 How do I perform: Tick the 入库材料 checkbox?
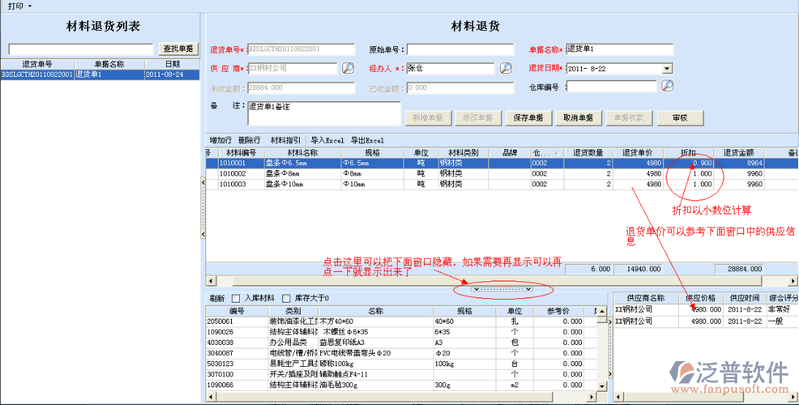(236, 298)
